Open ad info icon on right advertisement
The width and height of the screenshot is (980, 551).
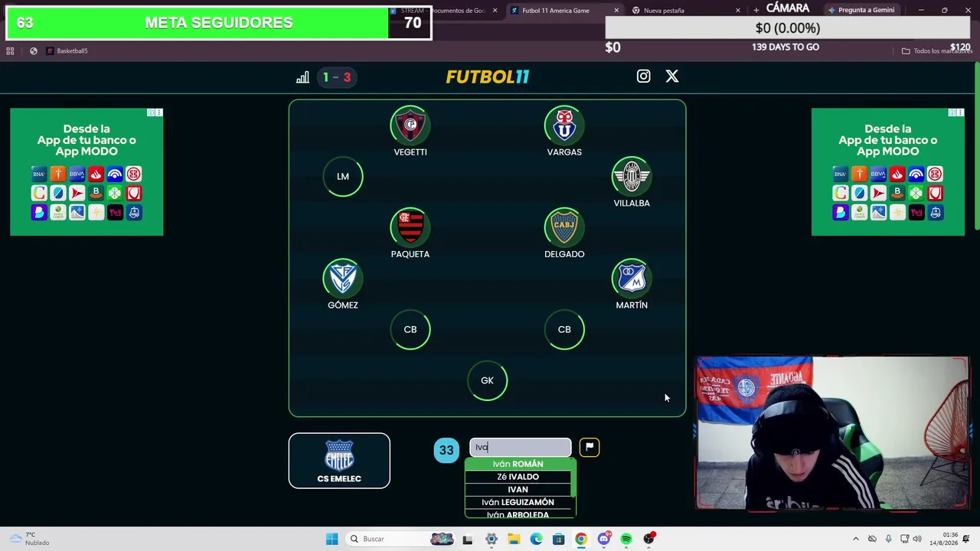click(x=953, y=112)
